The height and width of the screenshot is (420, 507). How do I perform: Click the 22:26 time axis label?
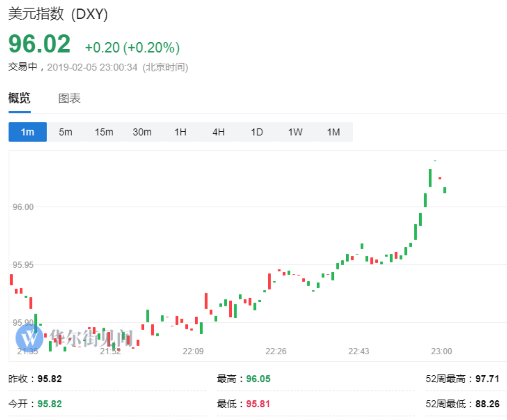coord(276,351)
